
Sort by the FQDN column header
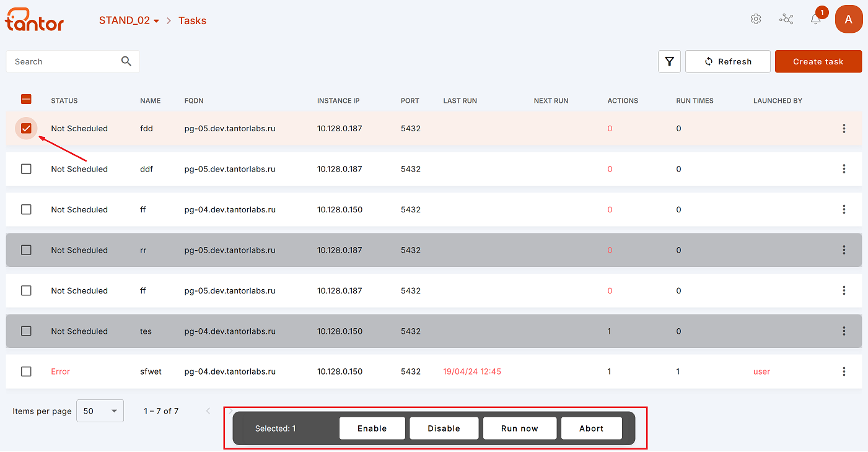tap(194, 101)
